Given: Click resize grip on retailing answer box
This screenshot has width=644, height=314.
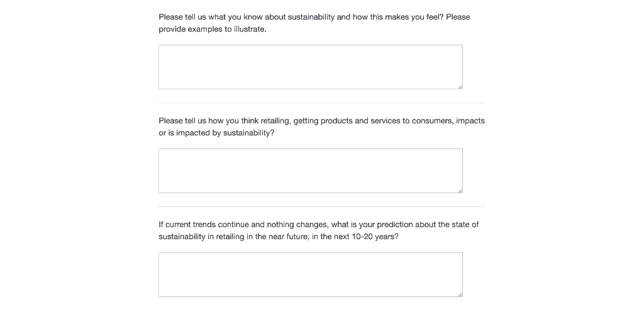Looking at the screenshot, I should click(460, 190).
